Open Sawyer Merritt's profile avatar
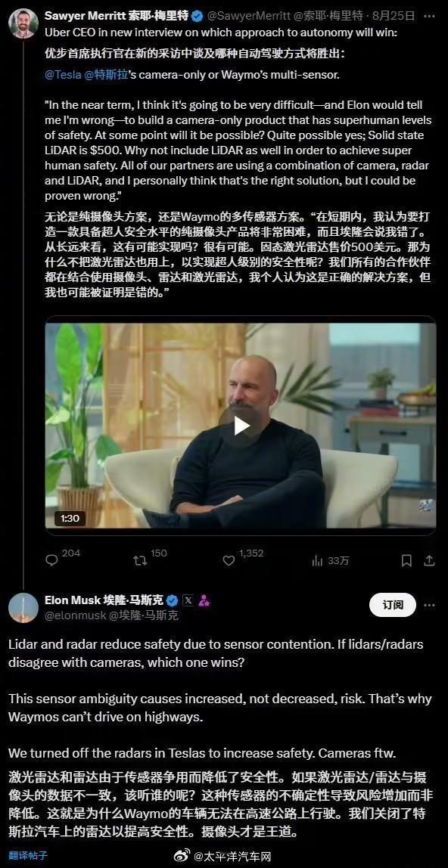Image resolution: width=448 pixels, height=868 pixels. (23, 23)
